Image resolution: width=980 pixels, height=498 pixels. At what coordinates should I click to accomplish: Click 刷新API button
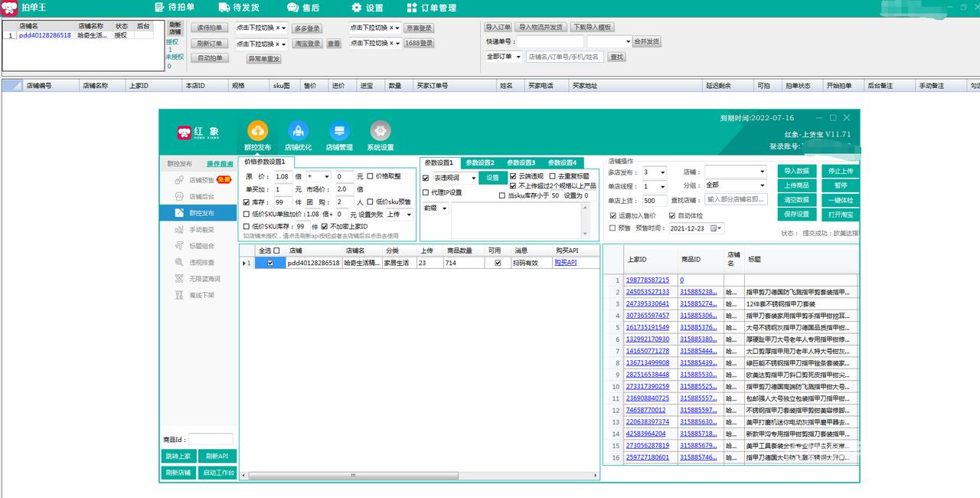coord(217,456)
